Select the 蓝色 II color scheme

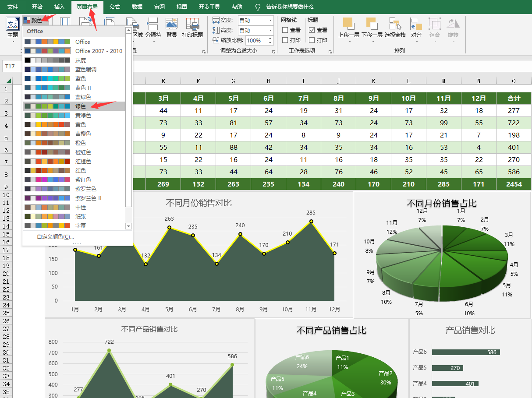[x=74, y=88]
